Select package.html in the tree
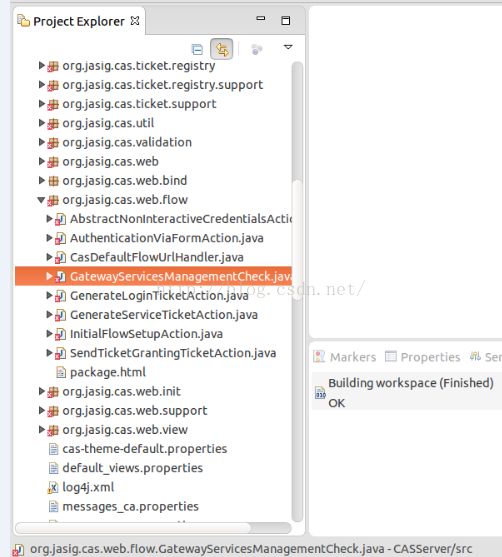502x557 pixels. click(108, 372)
